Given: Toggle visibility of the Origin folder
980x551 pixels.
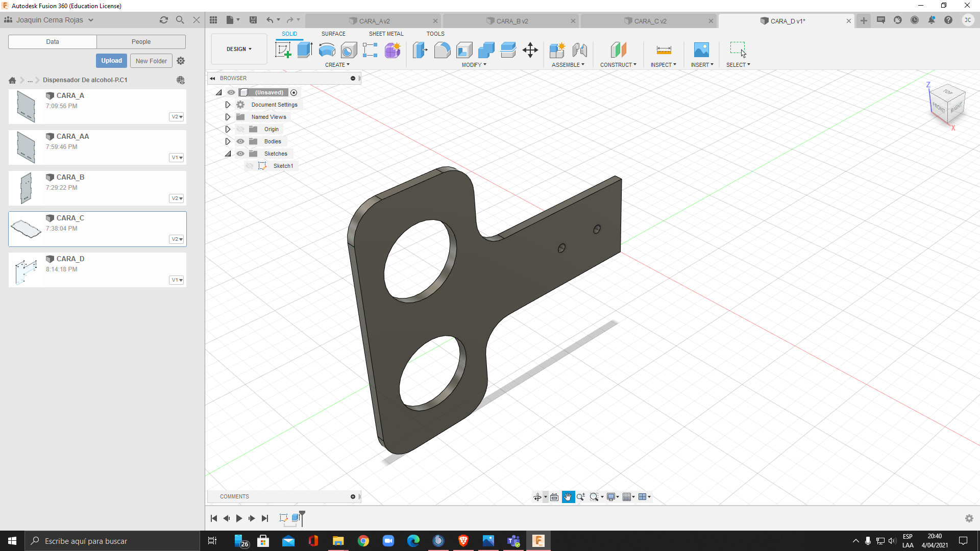Looking at the screenshot, I should 240,129.
